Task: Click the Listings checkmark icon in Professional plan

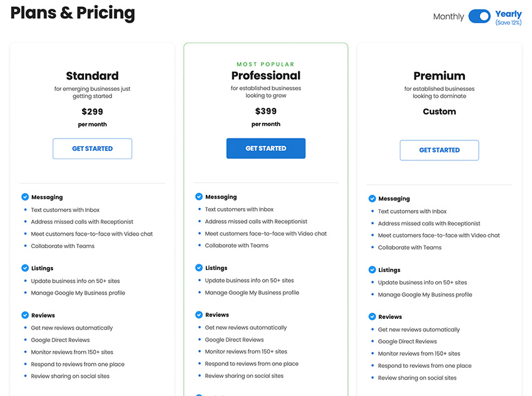Action: (x=199, y=268)
